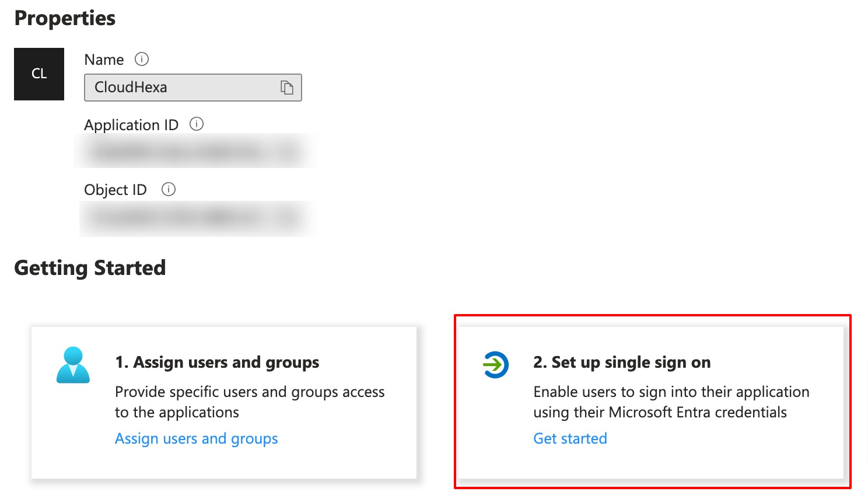The image size is (868, 495).
Task: Click the info icon beside Name
Action: (142, 59)
